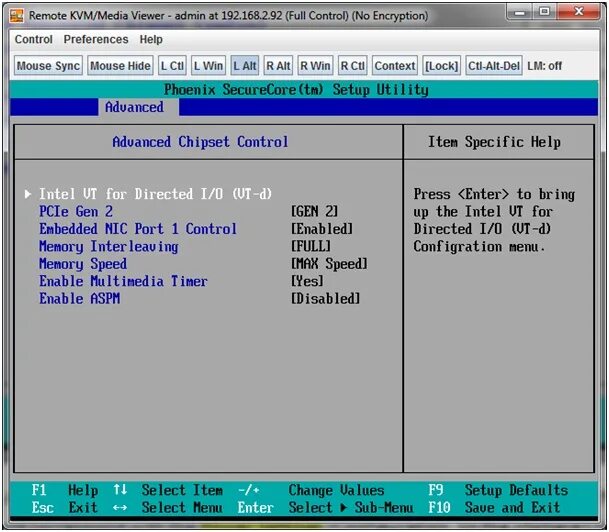Click the Mouse Hide button

click(120, 66)
